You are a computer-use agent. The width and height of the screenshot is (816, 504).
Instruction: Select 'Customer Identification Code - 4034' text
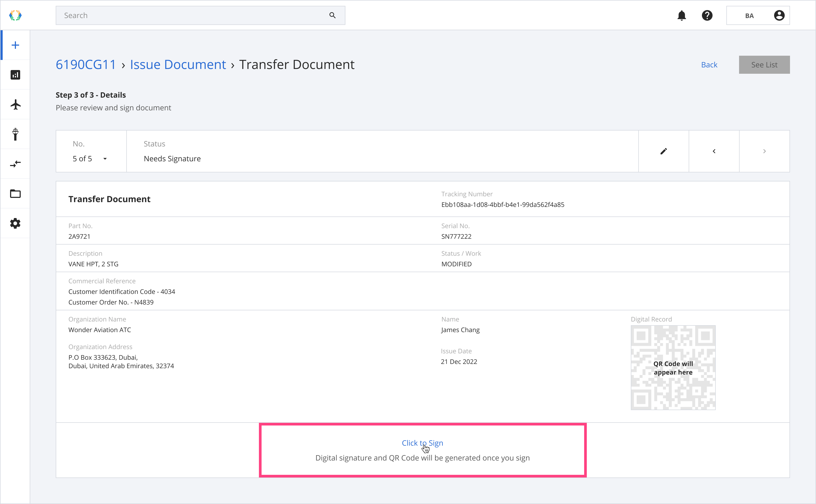tap(122, 292)
